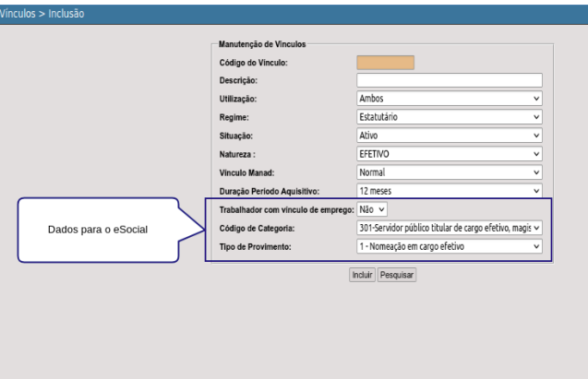Click the Descrição text input field
The width and height of the screenshot is (588, 379).
pos(450,80)
